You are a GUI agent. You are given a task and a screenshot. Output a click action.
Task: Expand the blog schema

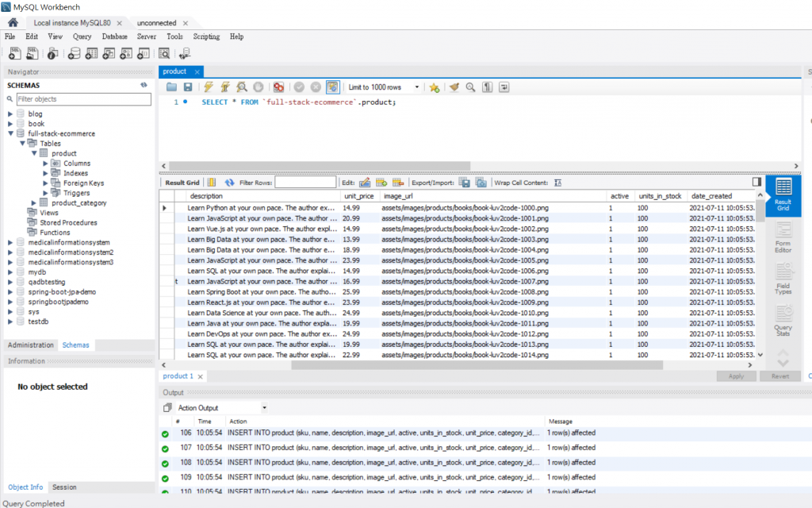[x=10, y=114]
